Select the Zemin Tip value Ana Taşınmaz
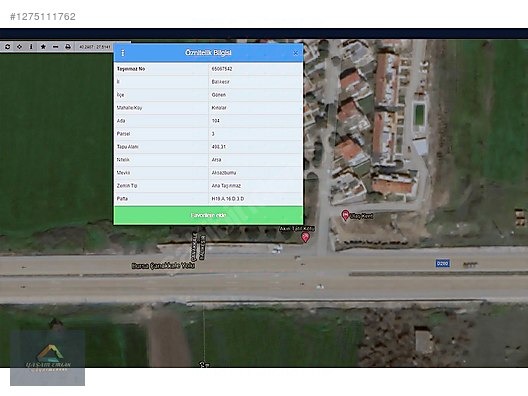 click(x=226, y=186)
